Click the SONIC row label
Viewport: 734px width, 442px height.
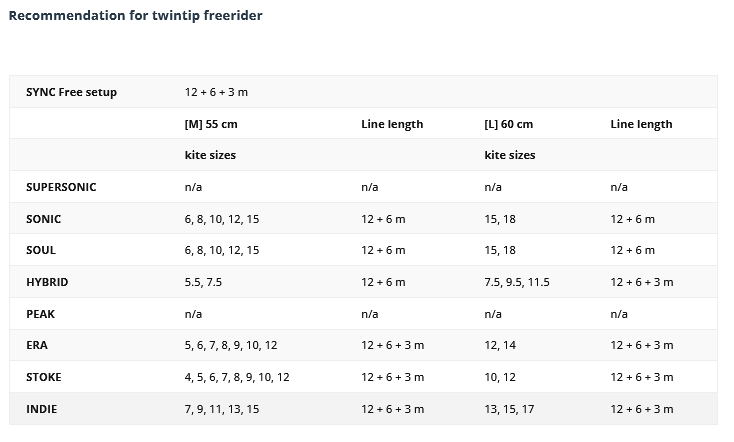43,219
